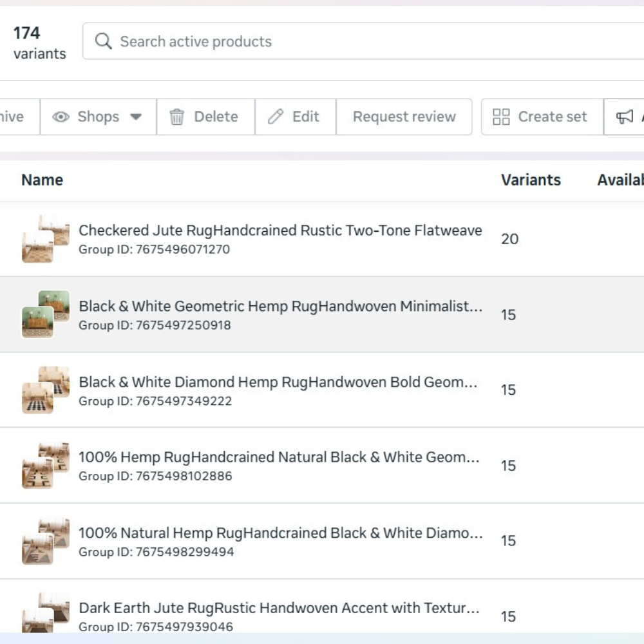Open Black & White Diamond Hemp Rug thumbnail
The width and height of the screenshot is (644, 644).
45,390
